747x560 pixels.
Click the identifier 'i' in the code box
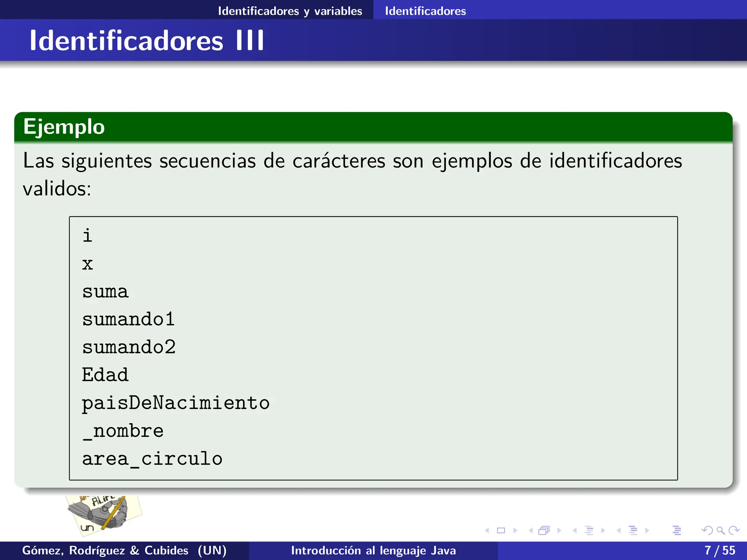87,236
